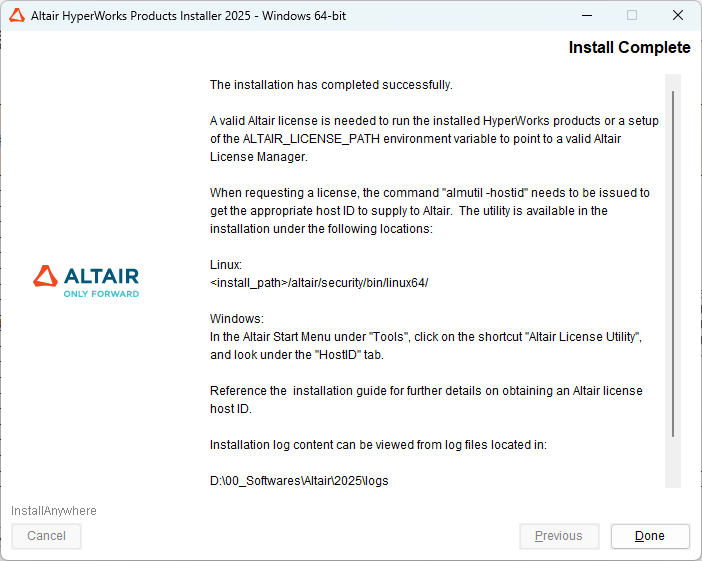Screen dimensions: 702x561
Task: Click the Altair logo in the left panel
Action: (87, 277)
